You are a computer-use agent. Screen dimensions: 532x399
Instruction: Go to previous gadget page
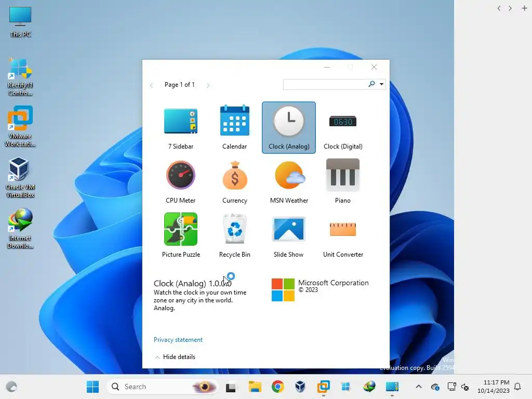click(151, 85)
